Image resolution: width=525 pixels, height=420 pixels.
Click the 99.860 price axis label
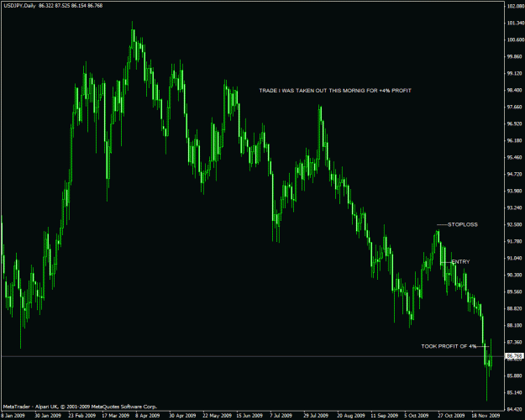click(515, 56)
